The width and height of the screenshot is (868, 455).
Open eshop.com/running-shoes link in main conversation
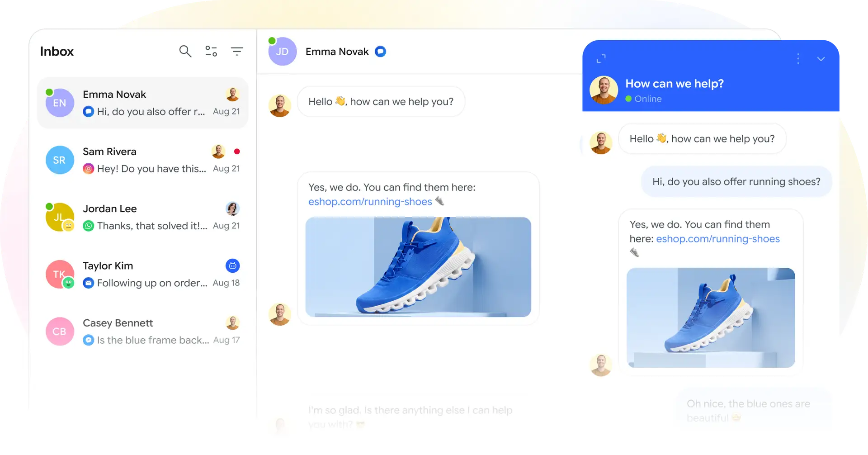370,202
